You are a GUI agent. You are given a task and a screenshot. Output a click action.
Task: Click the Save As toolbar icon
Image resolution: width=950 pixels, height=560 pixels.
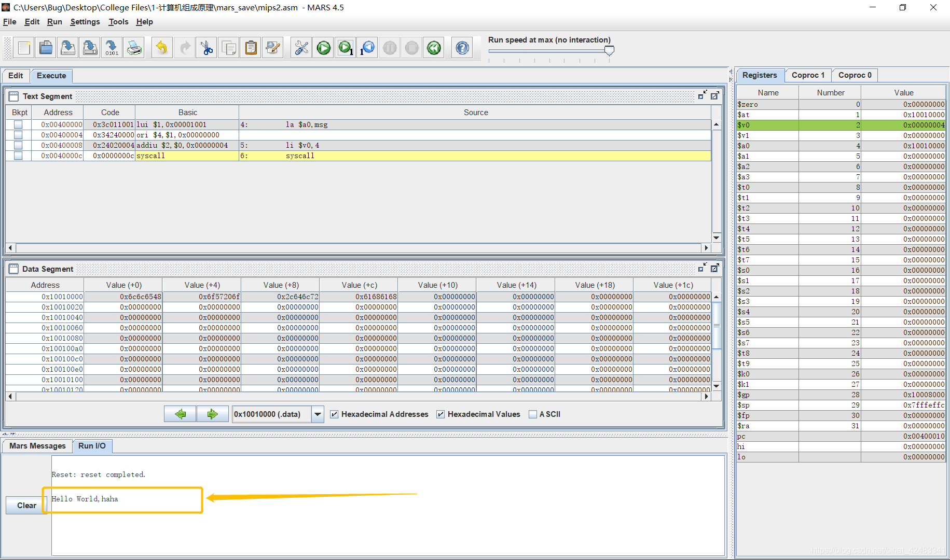pos(90,48)
